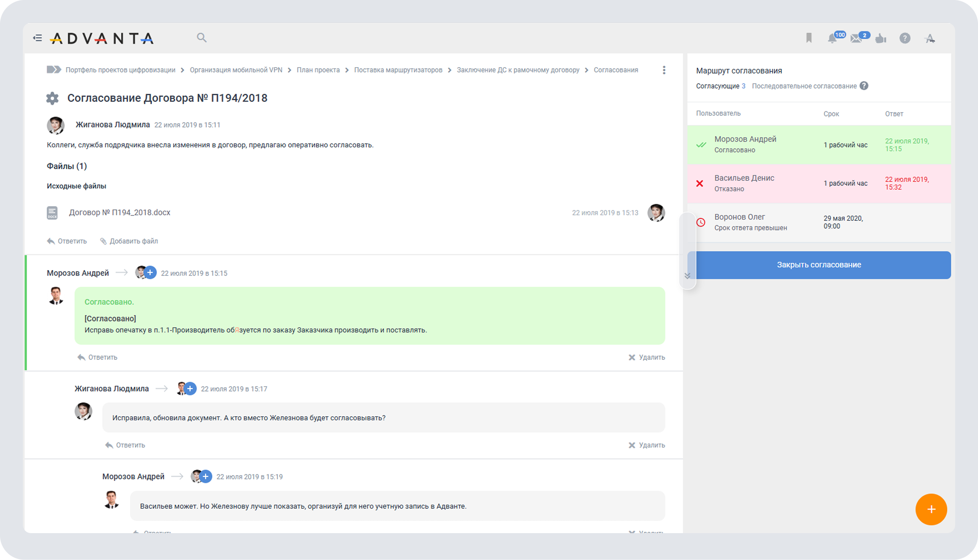
Task: Open the three-dot options menu
Action: [x=664, y=70]
